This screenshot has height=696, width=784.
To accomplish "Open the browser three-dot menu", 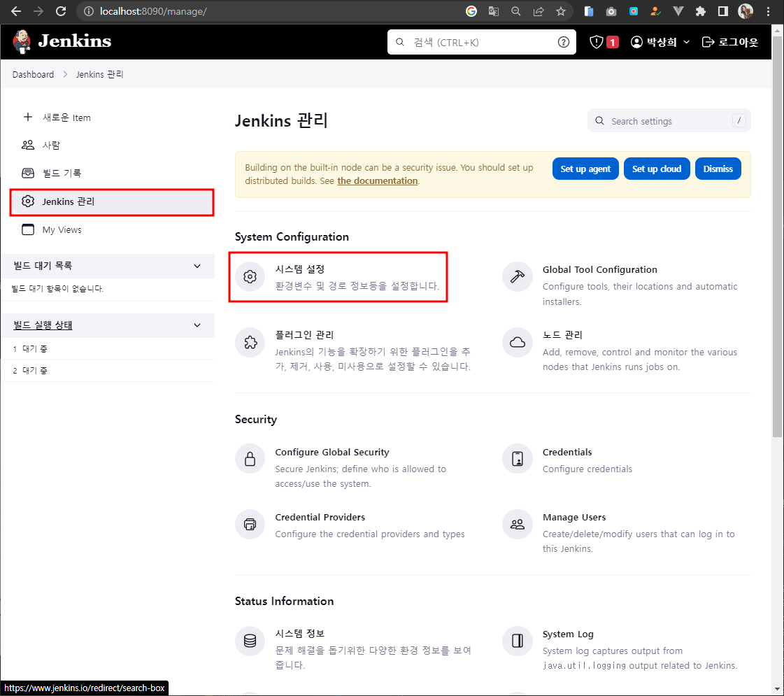I will 769,11.
